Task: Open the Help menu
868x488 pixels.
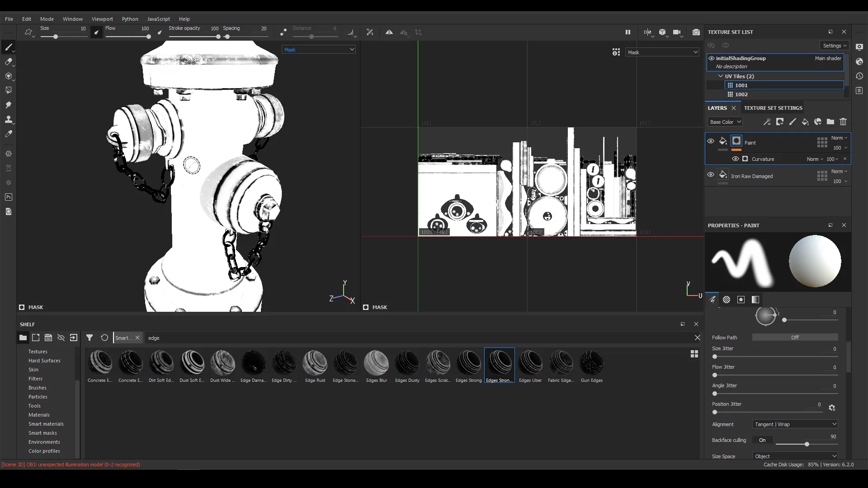Action: [184, 19]
